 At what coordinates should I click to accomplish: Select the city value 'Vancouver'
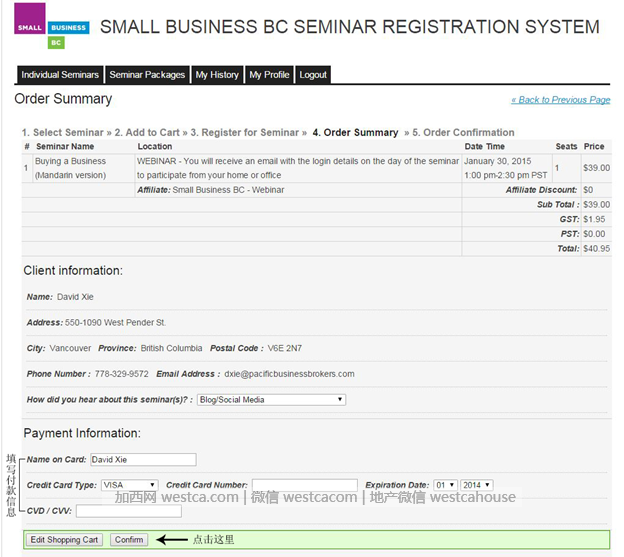click(70, 348)
